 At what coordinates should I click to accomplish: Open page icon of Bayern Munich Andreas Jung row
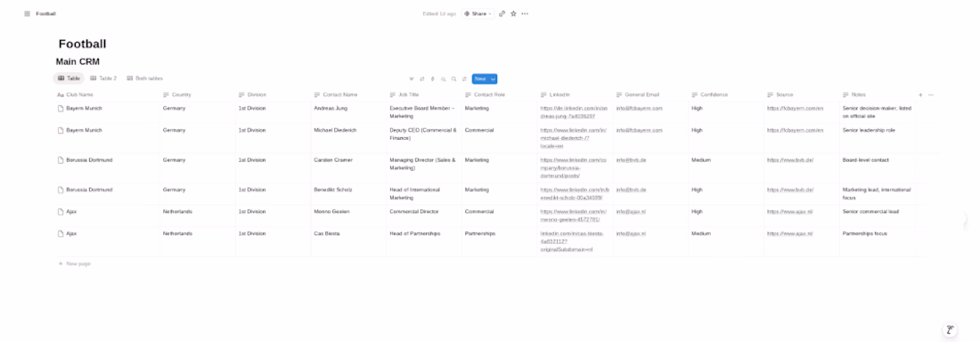pyautogui.click(x=61, y=108)
